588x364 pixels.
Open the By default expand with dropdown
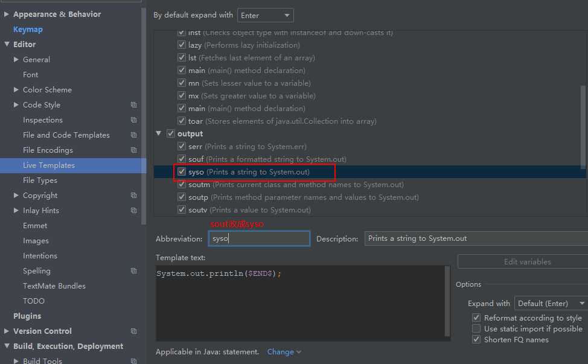point(266,15)
